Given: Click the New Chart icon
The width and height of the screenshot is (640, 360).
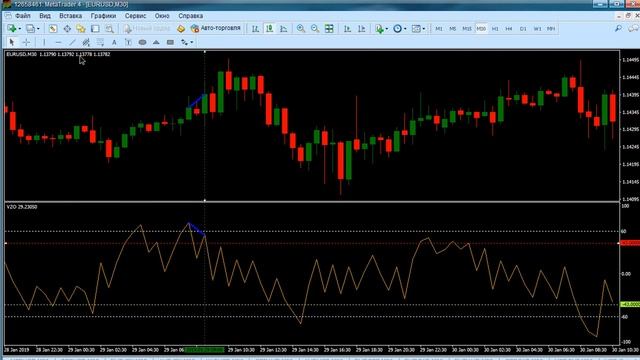Looking at the screenshot, I should [11, 29].
